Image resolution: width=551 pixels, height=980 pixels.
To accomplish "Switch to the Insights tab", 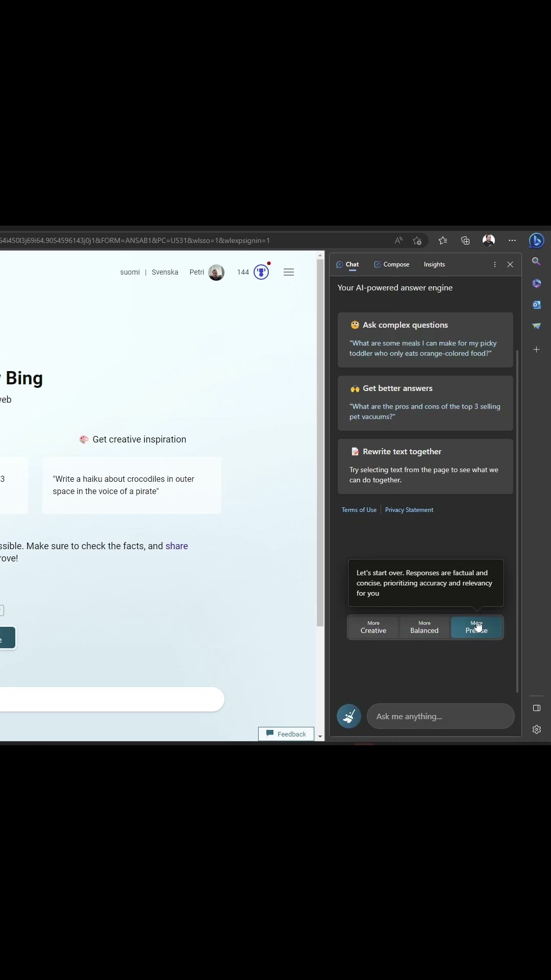I will [434, 264].
